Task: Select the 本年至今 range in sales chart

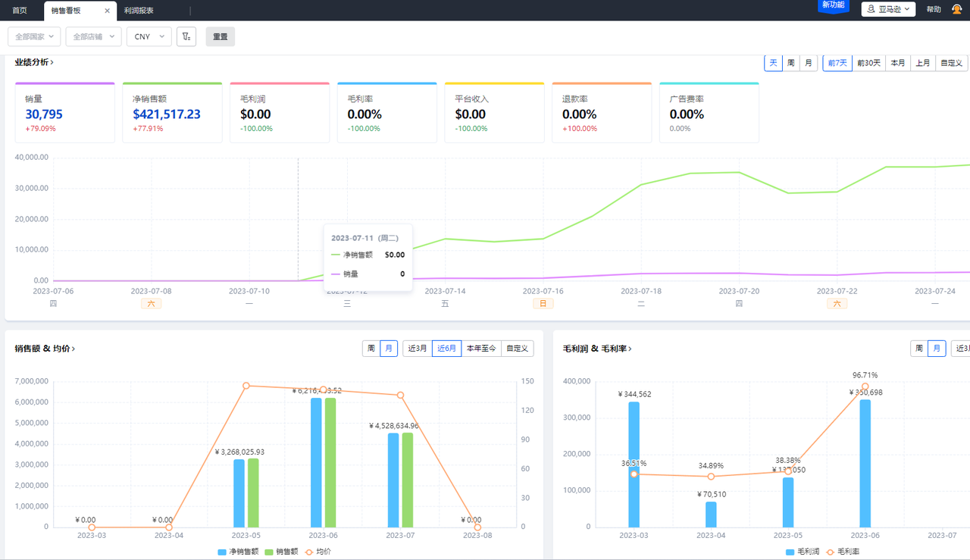Action: coord(481,349)
